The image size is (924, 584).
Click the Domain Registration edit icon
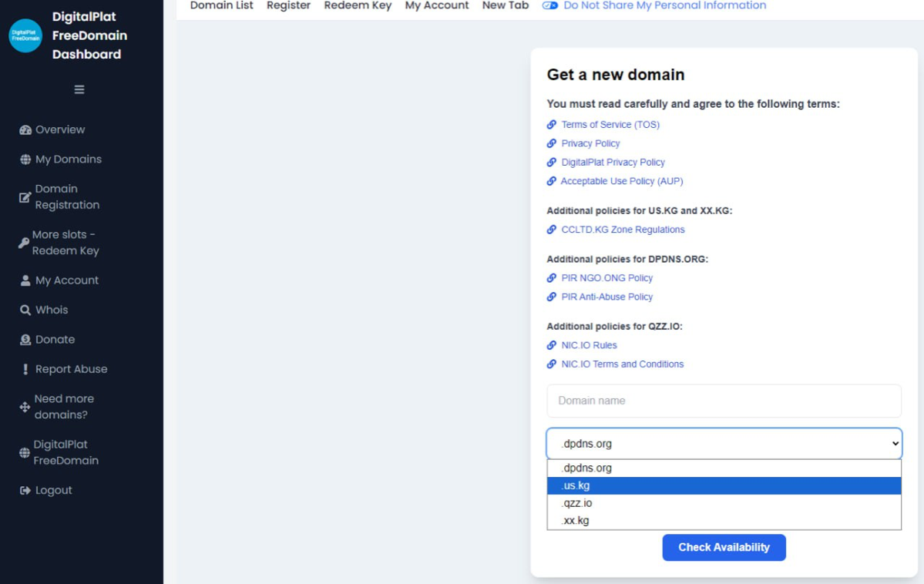tap(25, 196)
